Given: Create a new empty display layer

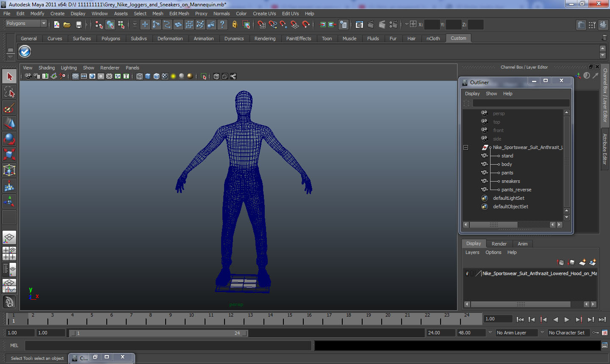Looking at the screenshot, I should coord(582,262).
